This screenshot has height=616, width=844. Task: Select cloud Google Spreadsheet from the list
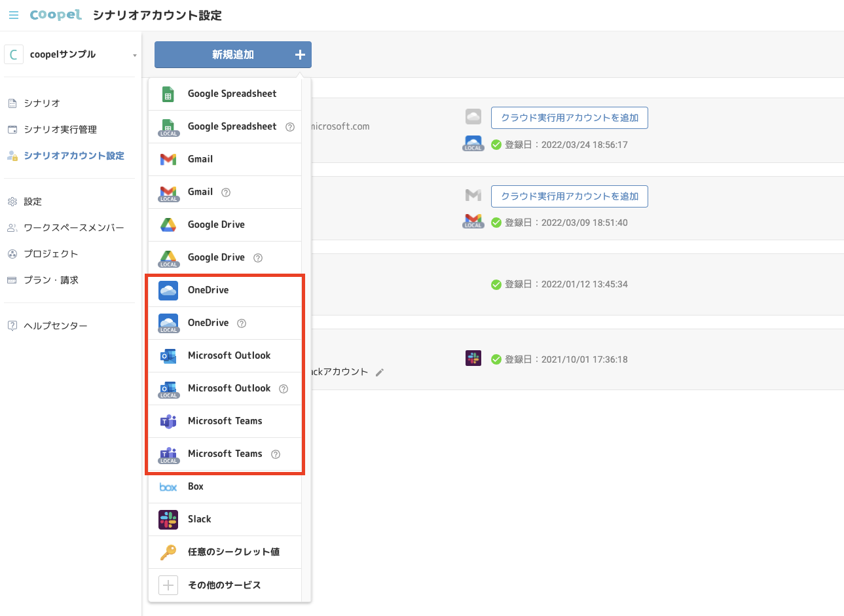click(225, 94)
